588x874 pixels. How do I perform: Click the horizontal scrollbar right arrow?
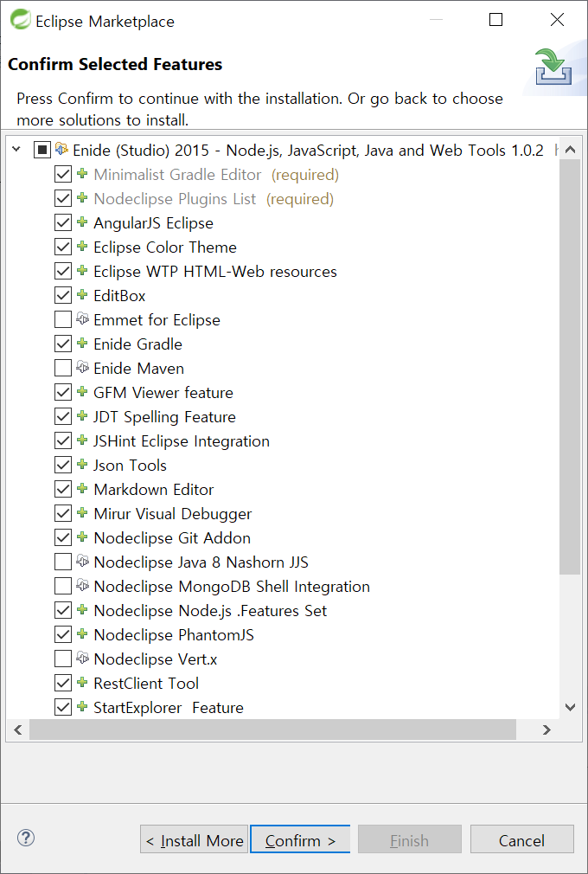tap(546, 729)
